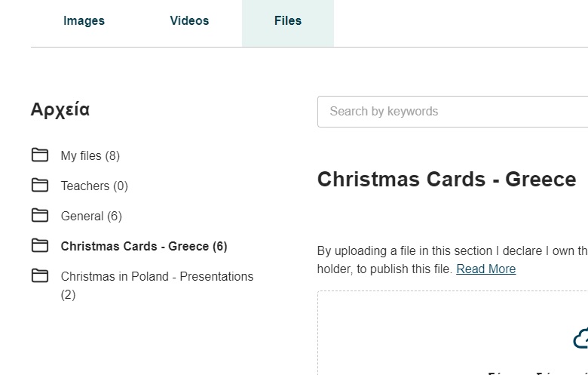Screen dimensions: 588x375
Task: Click the Αρχεία sidebar heading
Action: pos(60,110)
